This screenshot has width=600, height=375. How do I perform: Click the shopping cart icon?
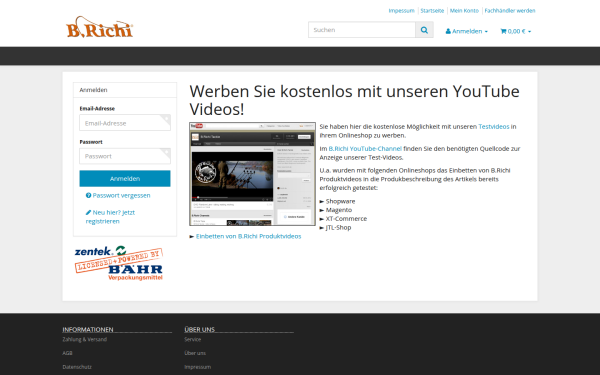click(503, 31)
